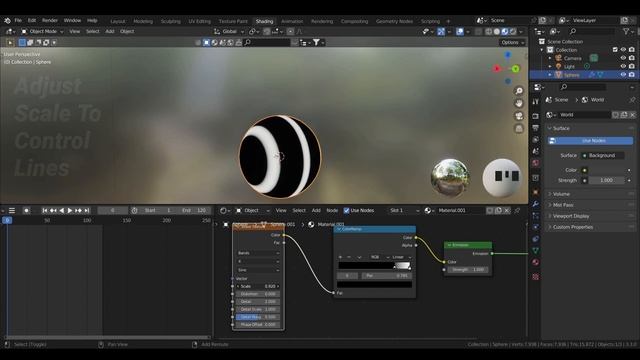The width and height of the screenshot is (640, 360).
Task: Hide the Camera object in viewport
Action: click(x=623, y=58)
